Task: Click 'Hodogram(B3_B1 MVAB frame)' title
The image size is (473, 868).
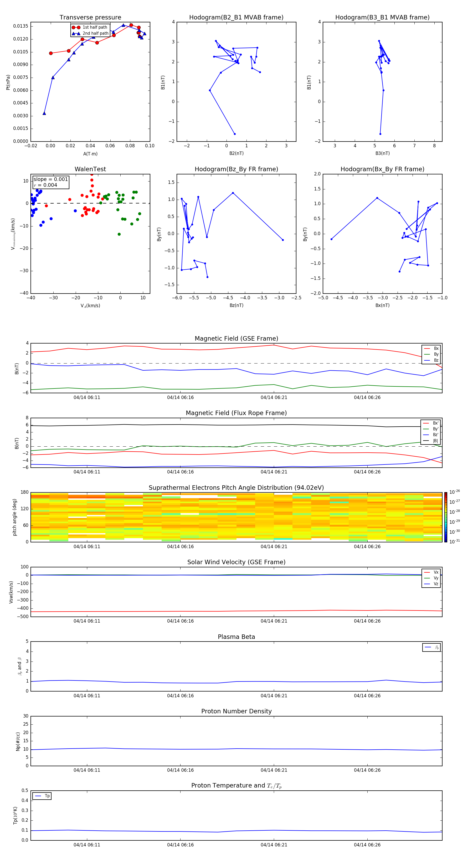Action: pyautogui.click(x=382, y=18)
